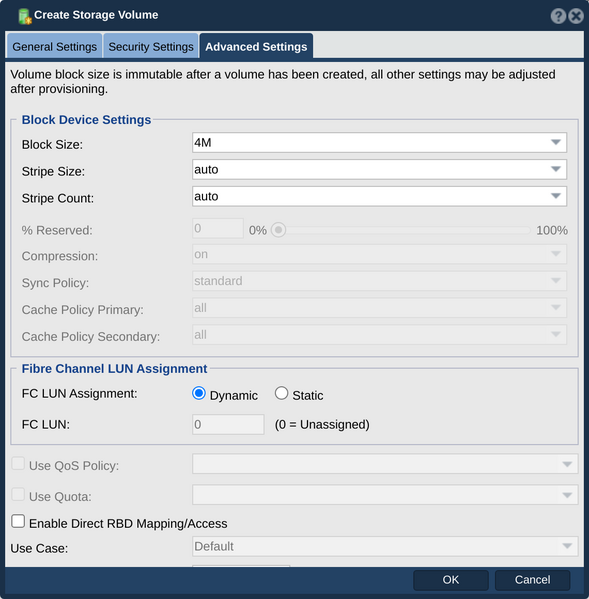Click the Fibre Channel LUN Assignment heading
The width and height of the screenshot is (589, 599).
pyautogui.click(x=114, y=369)
